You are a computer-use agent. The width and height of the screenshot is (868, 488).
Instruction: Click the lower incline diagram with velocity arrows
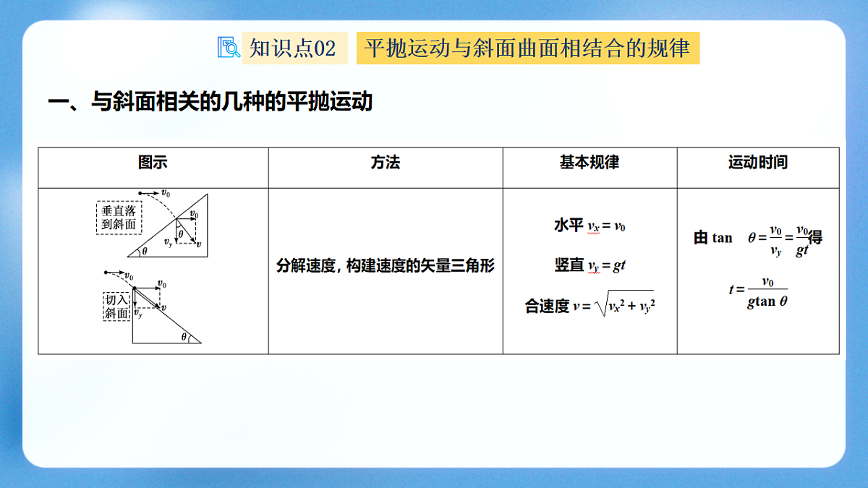pos(153,306)
